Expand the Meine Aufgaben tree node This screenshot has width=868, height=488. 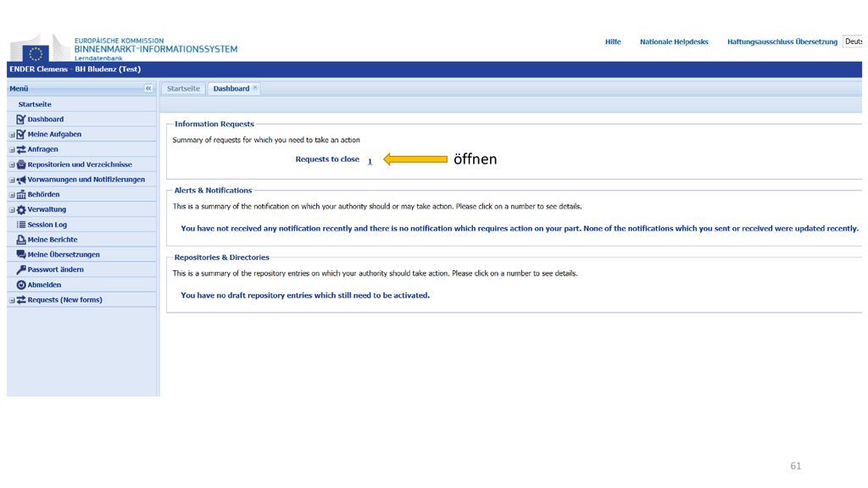click(x=12, y=135)
